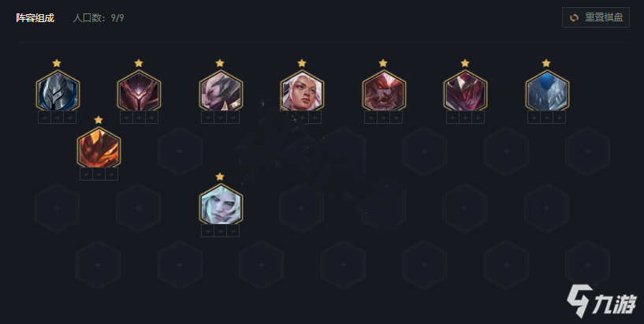Click the blue ice armored champion icon

point(547,91)
